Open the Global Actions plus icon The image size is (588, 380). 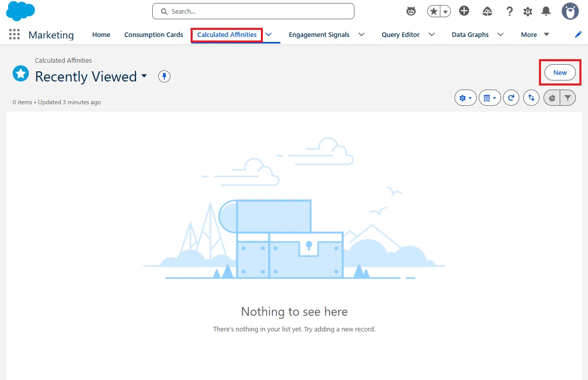click(464, 11)
